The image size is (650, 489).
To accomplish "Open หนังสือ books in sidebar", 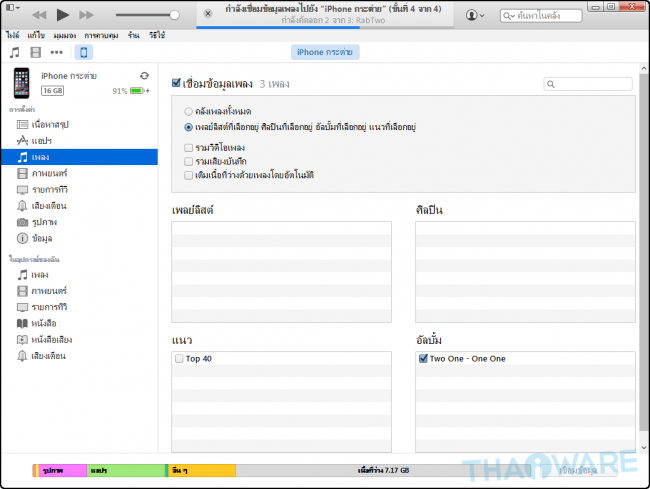I will [x=36, y=323].
